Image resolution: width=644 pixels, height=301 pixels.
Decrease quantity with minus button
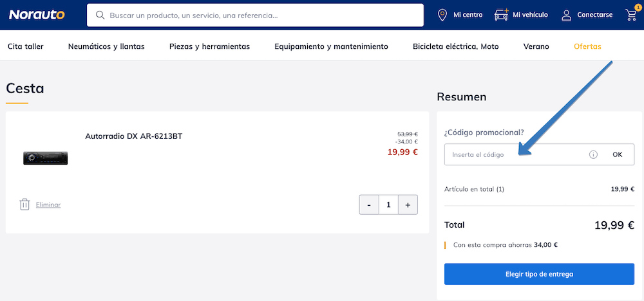(x=369, y=205)
